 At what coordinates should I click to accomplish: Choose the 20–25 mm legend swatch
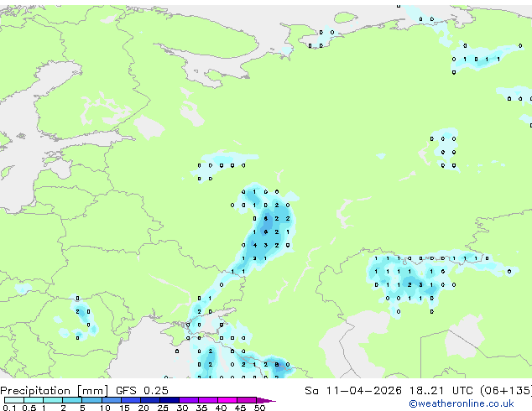pos(150,400)
